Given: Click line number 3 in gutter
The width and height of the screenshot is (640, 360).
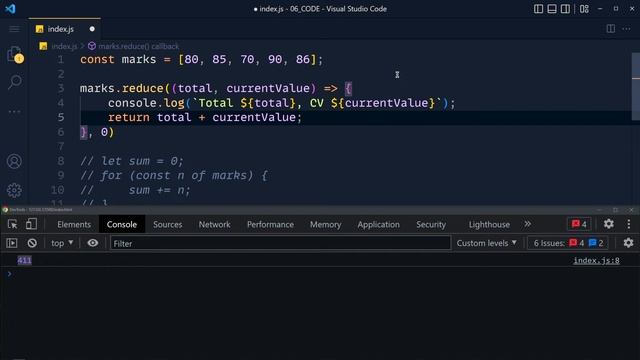Looking at the screenshot, I should 61,89.
